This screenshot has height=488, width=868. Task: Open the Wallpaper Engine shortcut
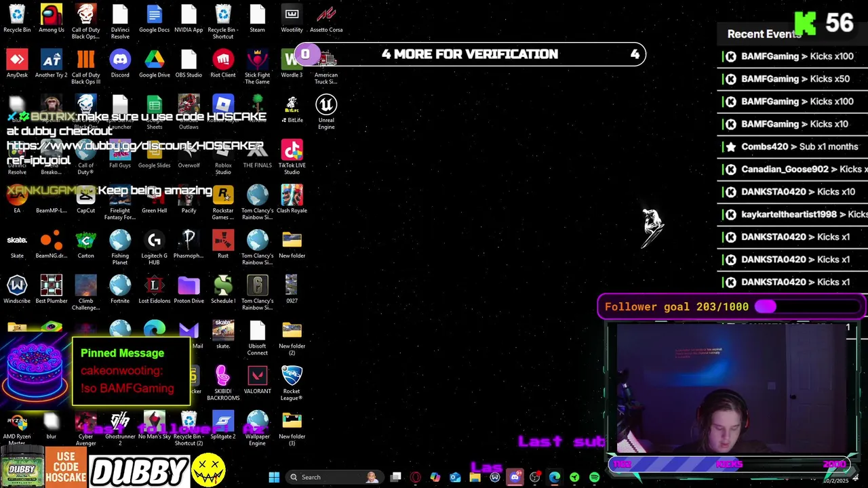[257, 428]
